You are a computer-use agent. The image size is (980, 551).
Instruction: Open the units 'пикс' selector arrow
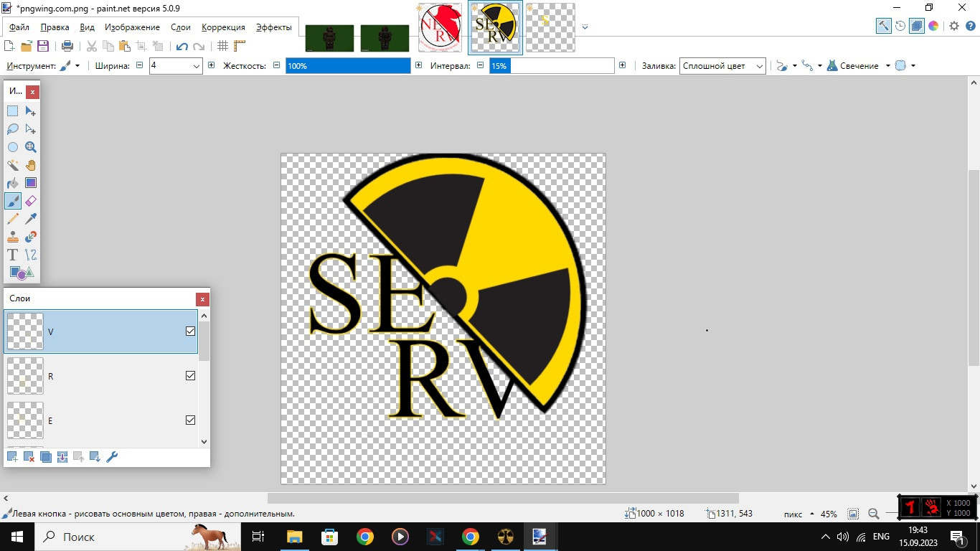(812, 514)
